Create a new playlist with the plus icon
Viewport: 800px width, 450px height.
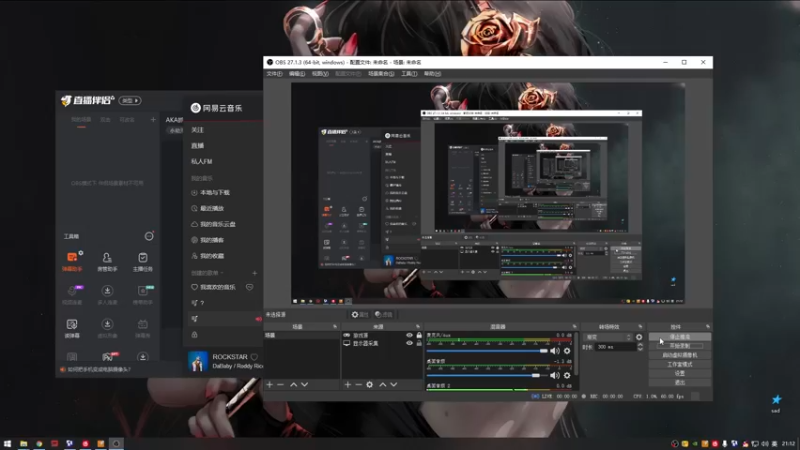click(255, 273)
